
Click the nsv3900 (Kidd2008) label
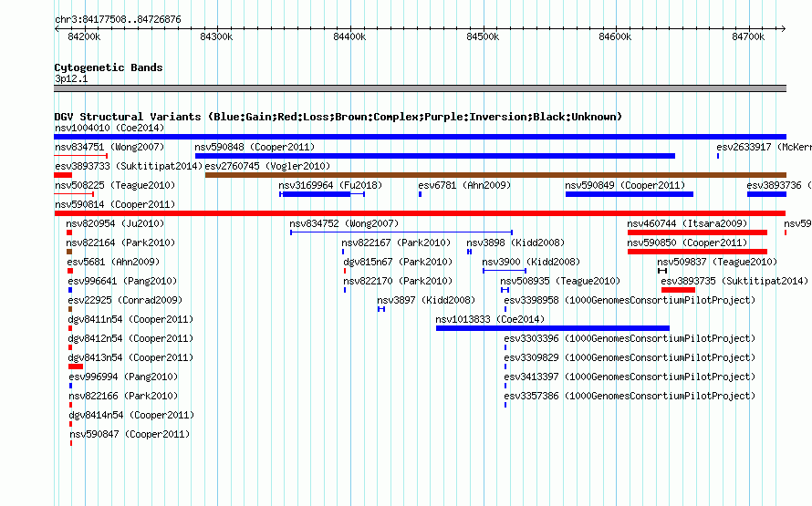(531, 262)
